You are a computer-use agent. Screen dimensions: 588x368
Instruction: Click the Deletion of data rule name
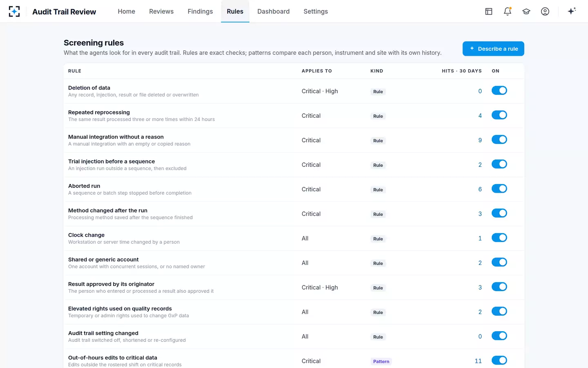tap(89, 88)
